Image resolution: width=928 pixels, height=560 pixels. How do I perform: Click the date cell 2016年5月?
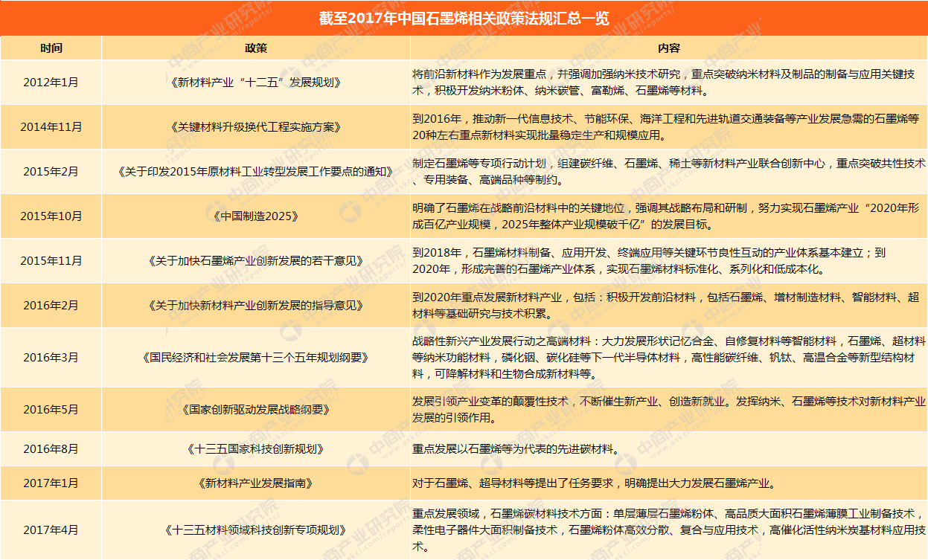coord(51,410)
